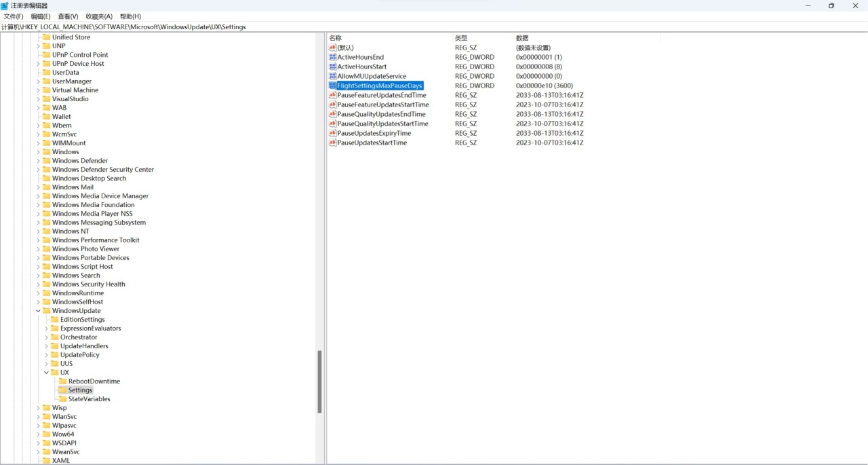The image size is (868, 465).
Task: Select the Windows Desktop Search key
Action: (x=89, y=179)
